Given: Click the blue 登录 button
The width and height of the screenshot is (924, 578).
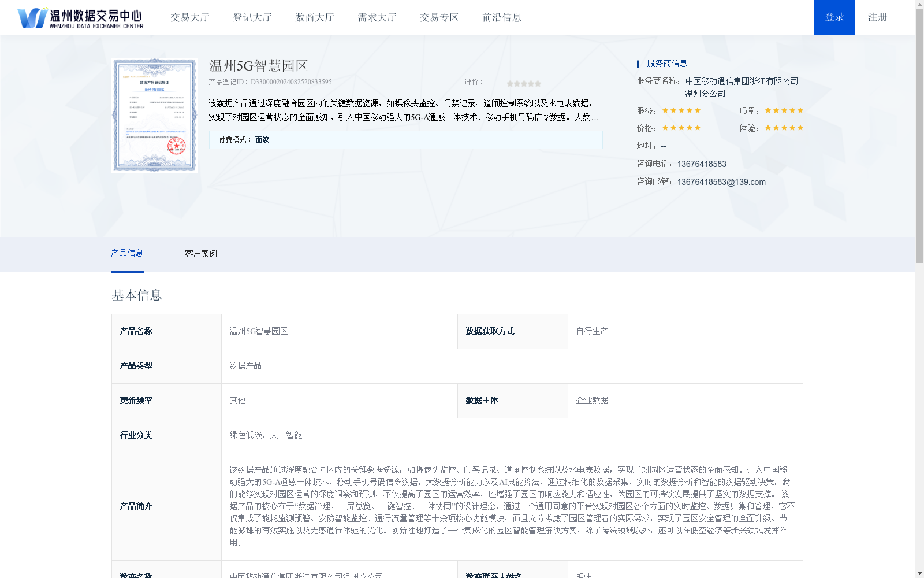Looking at the screenshot, I should [834, 17].
